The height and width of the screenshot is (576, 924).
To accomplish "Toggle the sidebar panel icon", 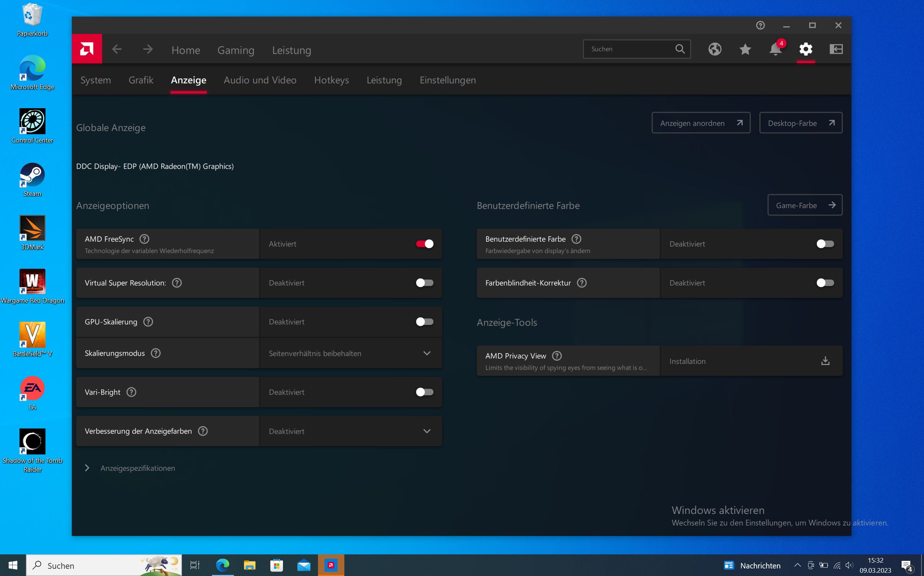I will [x=836, y=49].
